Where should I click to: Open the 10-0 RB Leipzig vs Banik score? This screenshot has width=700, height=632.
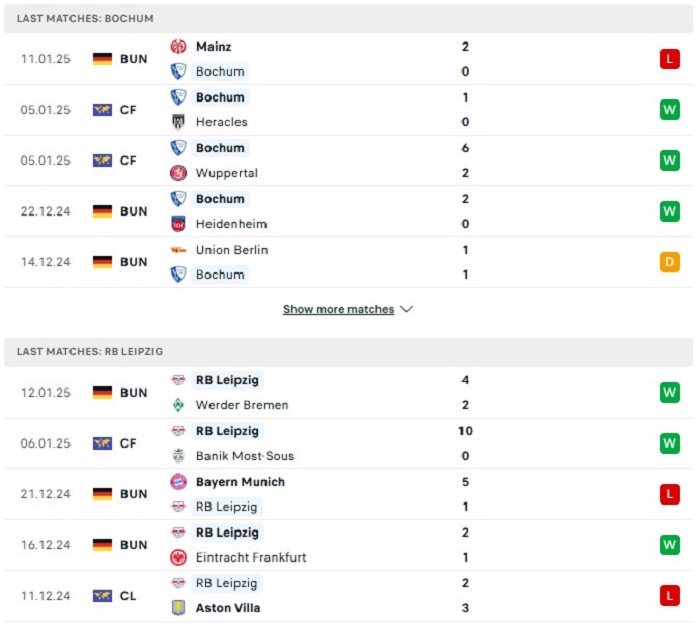click(x=465, y=443)
